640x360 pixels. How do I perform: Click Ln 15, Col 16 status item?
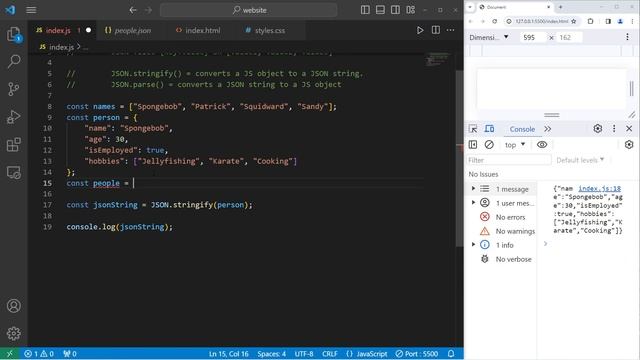pos(229,353)
